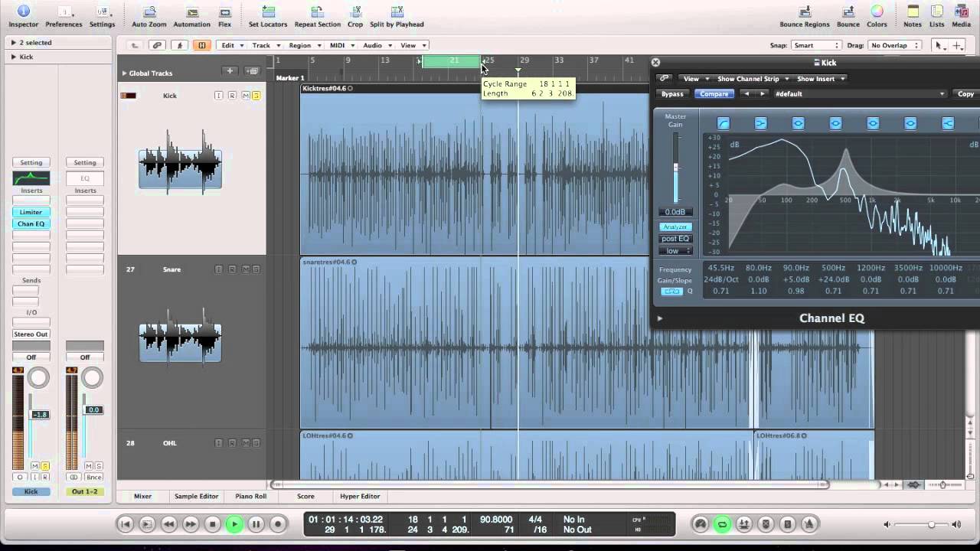Screen dimensions: 980x551
Task: Click the Chan EQ insert slot
Action: 31,223
